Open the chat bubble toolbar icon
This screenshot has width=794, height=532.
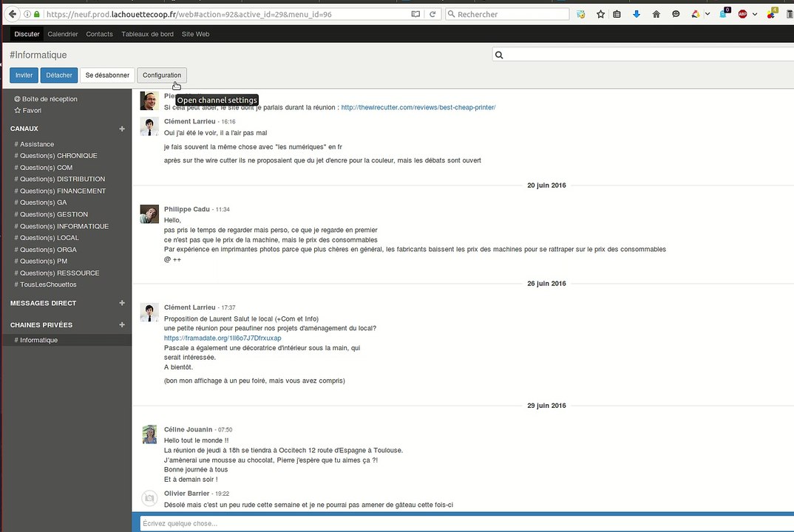[x=676, y=14]
